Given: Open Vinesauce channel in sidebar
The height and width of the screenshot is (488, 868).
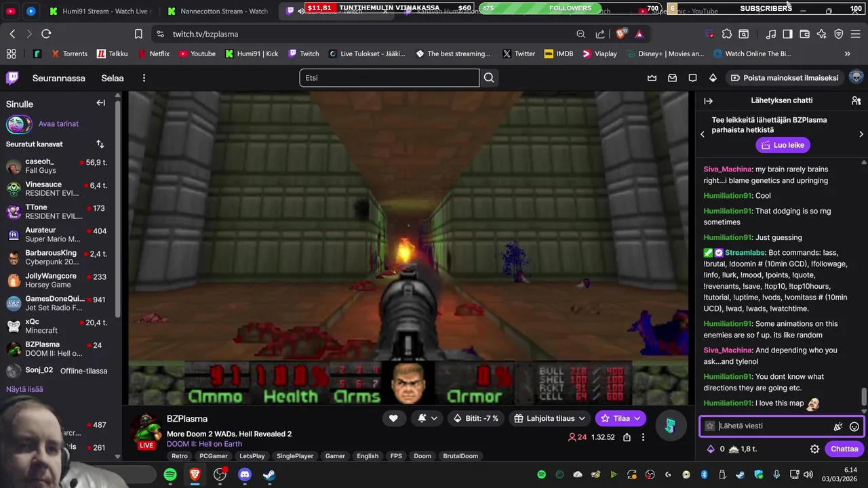Looking at the screenshot, I should point(57,189).
